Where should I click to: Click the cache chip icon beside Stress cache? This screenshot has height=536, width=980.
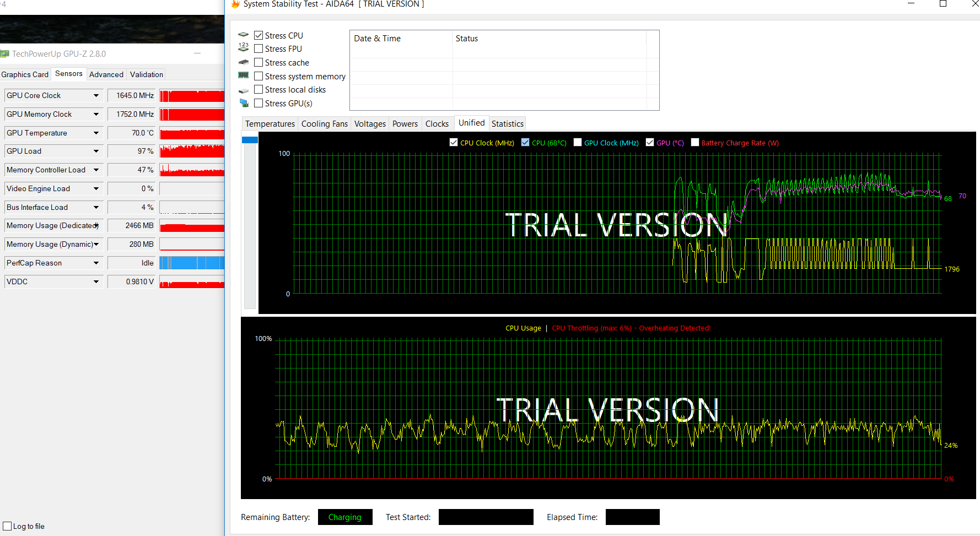(x=244, y=62)
